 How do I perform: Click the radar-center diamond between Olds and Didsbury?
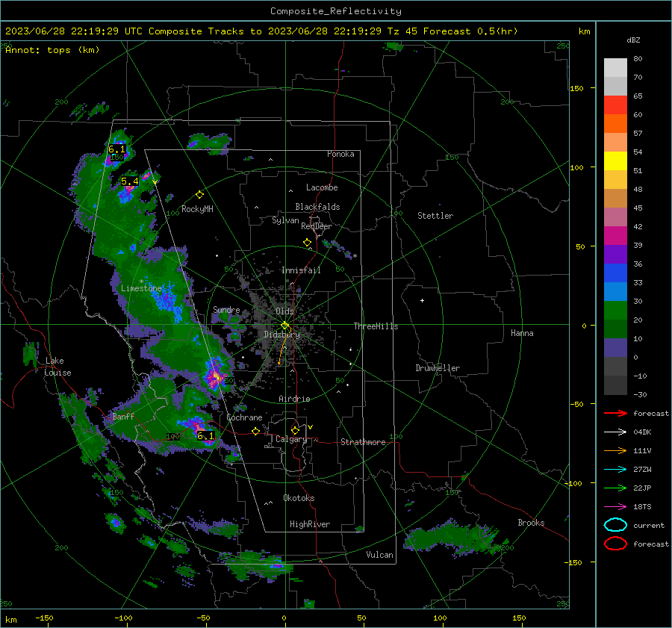tap(284, 326)
